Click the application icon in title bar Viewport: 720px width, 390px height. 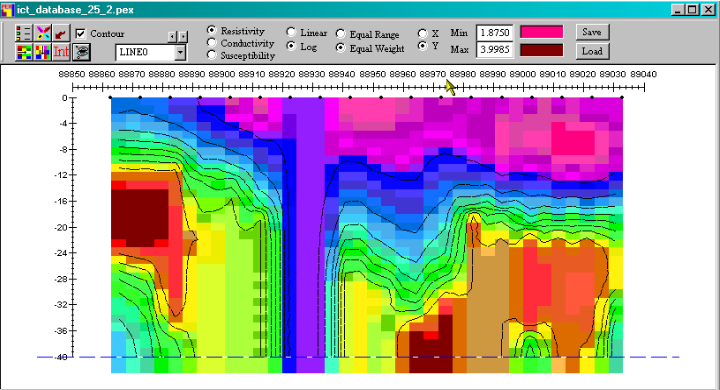click(x=7, y=10)
